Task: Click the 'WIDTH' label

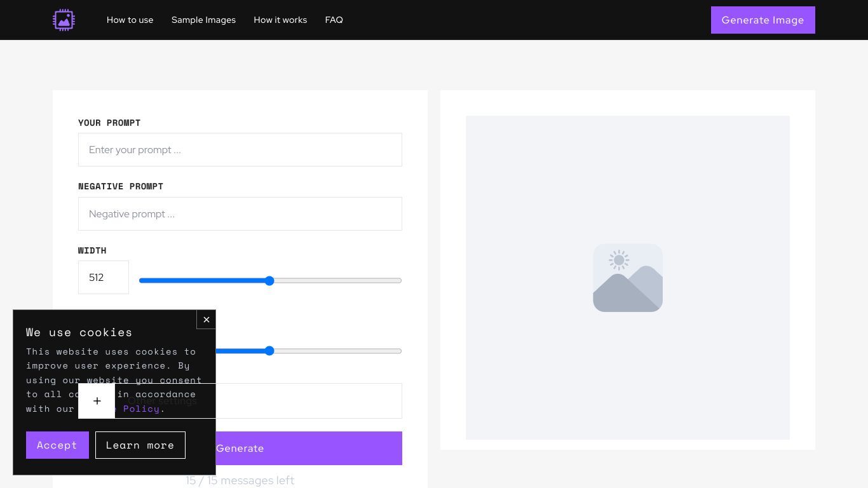Action: [x=92, y=250]
